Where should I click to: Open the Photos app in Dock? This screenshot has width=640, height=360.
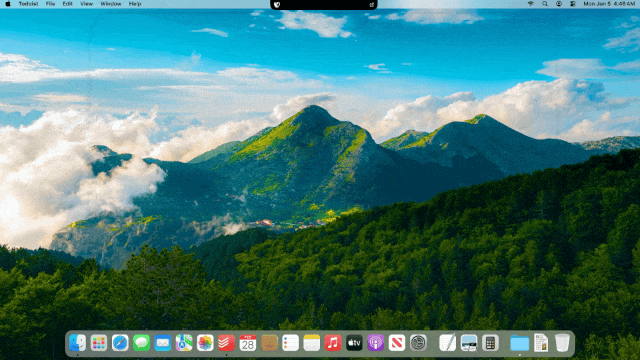(205, 343)
